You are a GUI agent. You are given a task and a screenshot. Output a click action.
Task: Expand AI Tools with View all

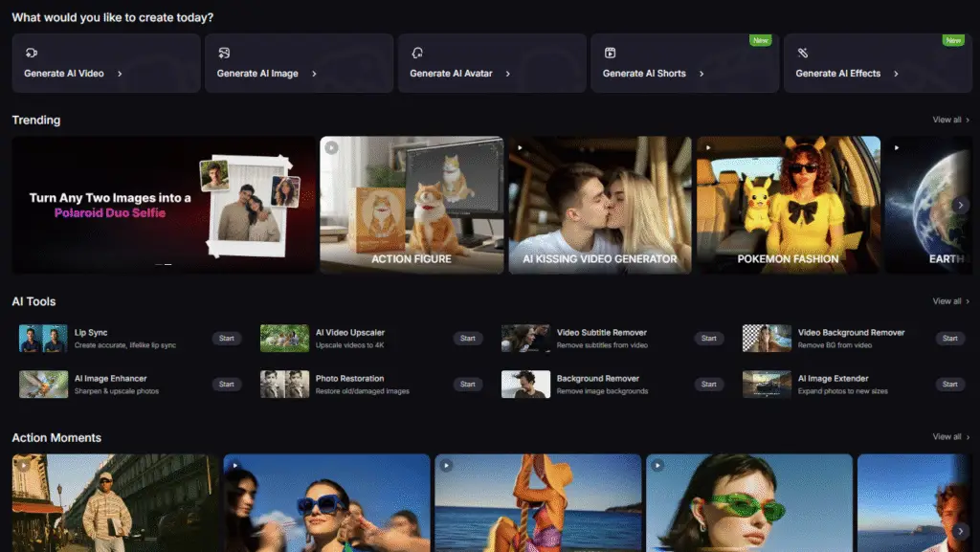950,301
